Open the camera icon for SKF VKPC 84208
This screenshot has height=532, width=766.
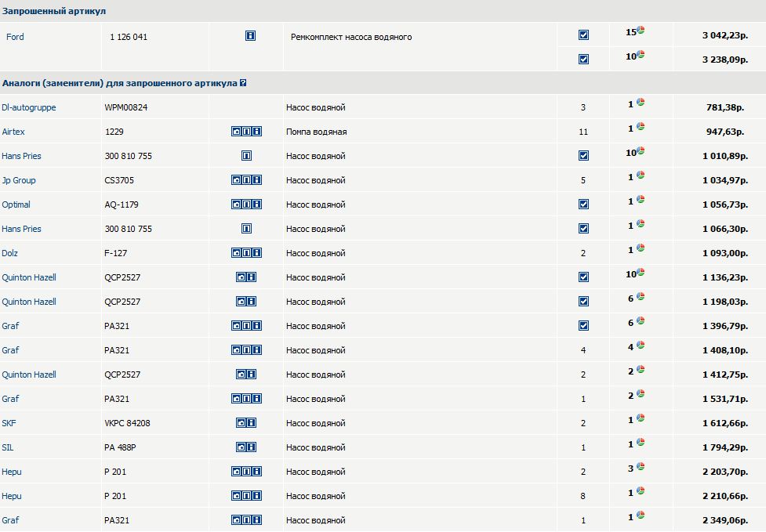pyautogui.click(x=241, y=423)
